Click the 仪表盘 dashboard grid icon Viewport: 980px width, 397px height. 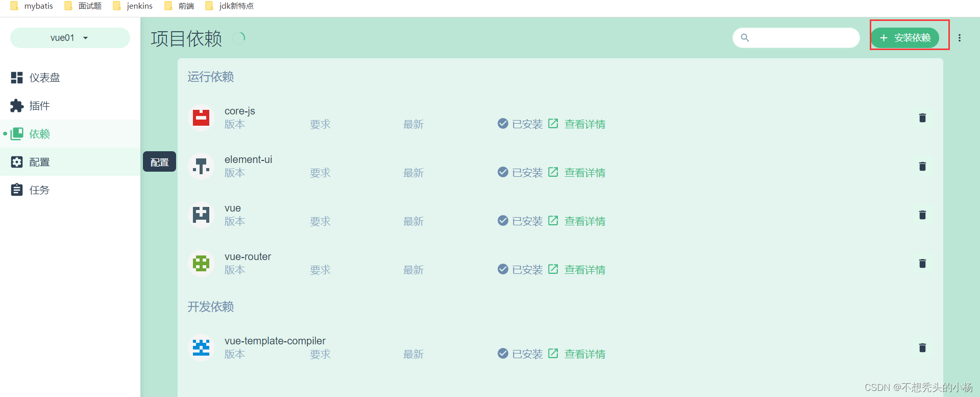click(x=17, y=78)
